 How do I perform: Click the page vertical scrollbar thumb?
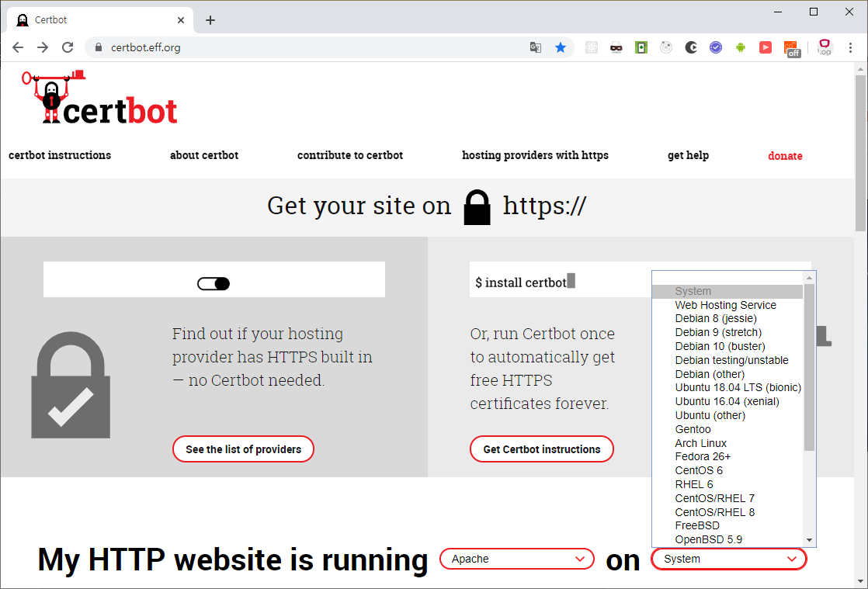(860, 153)
